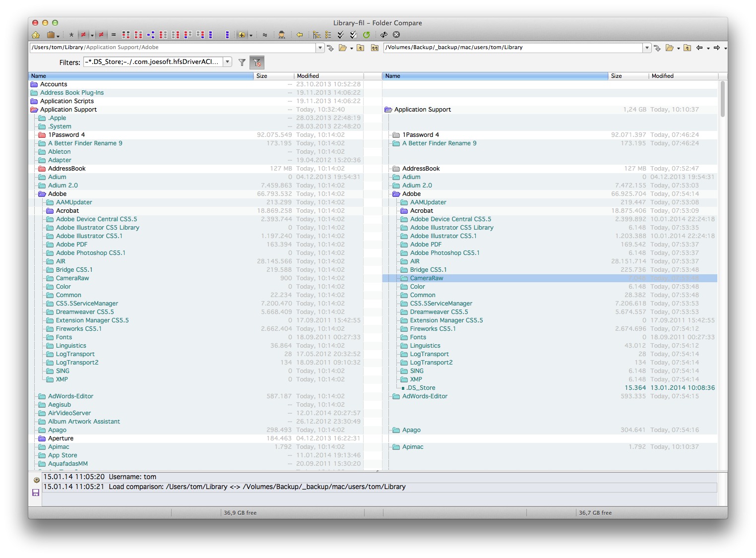756x558 pixels.
Task: Toggle the first red ≠ Show Differences filter
Action: (x=83, y=35)
